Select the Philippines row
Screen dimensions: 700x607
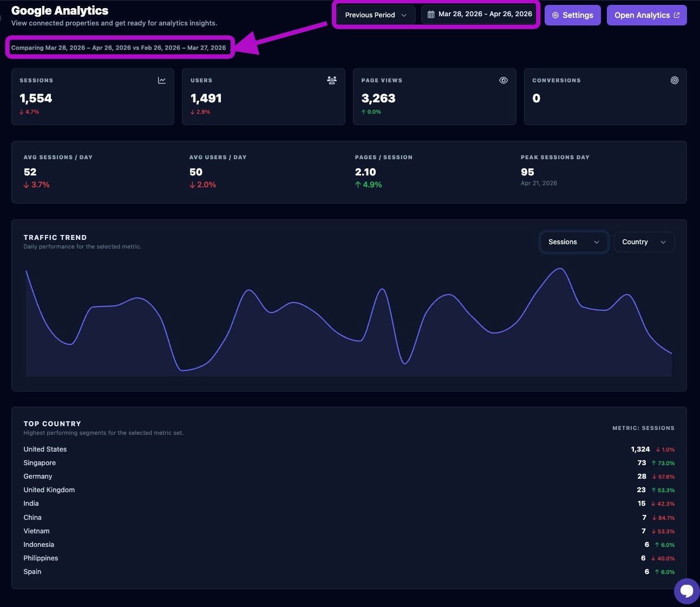(x=349, y=558)
